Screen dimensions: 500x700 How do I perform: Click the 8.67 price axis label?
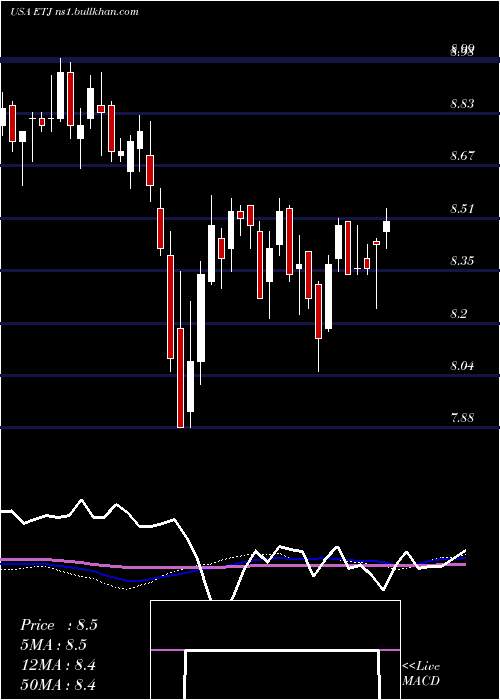462,156
